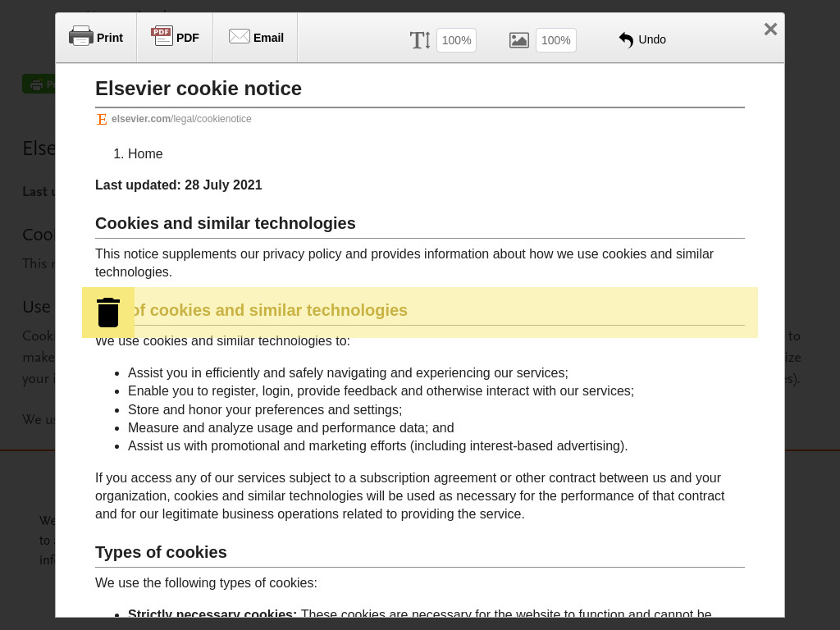Close the print preview dialog
The image size is (840, 630).
[x=770, y=29]
